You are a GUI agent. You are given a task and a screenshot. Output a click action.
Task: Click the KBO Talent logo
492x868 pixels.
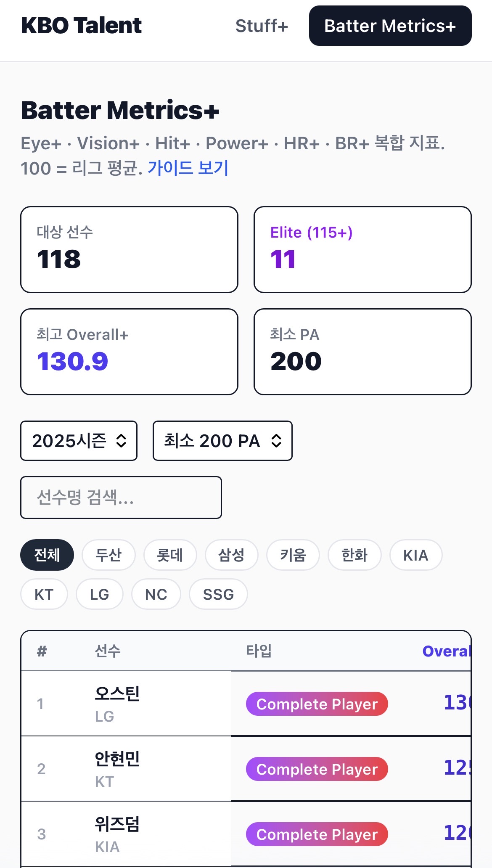click(x=81, y=26)
